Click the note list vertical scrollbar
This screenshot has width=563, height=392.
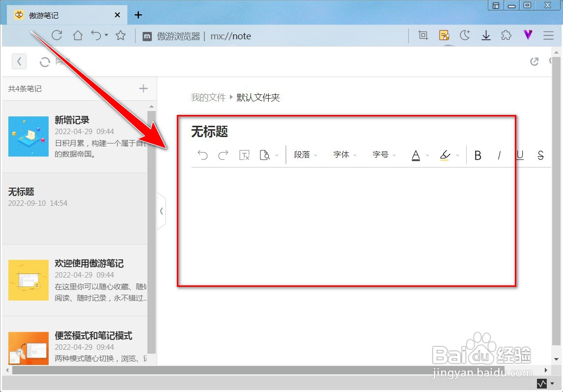click(151, 232)
